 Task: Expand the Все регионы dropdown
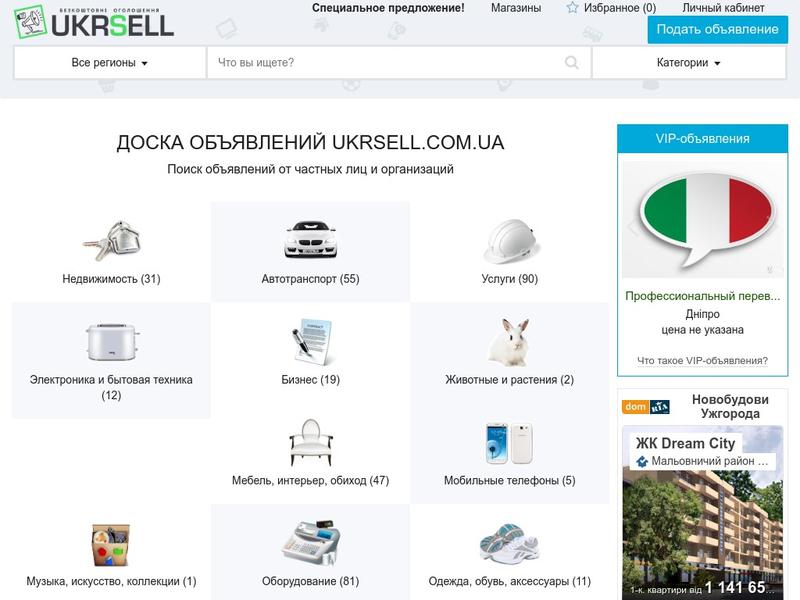click(110, 63)
